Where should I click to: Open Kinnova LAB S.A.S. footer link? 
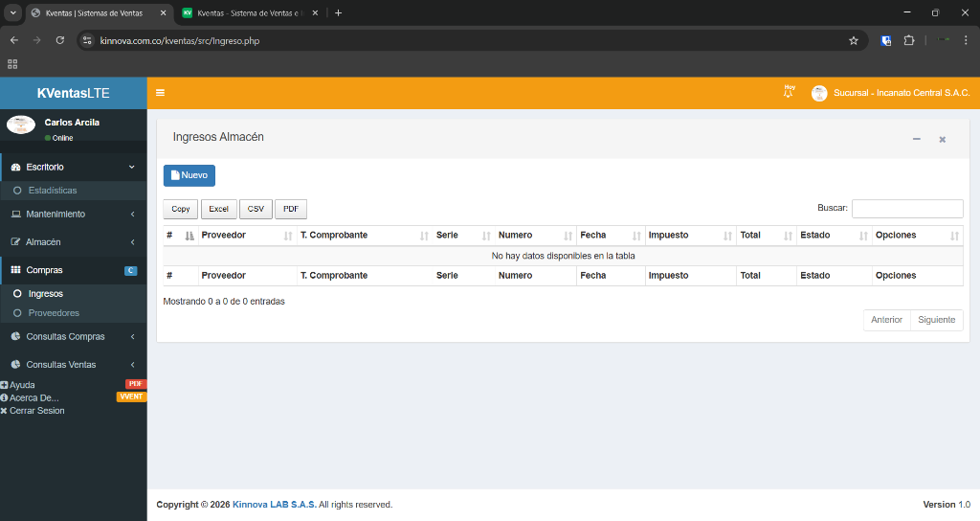pos(275,504)
